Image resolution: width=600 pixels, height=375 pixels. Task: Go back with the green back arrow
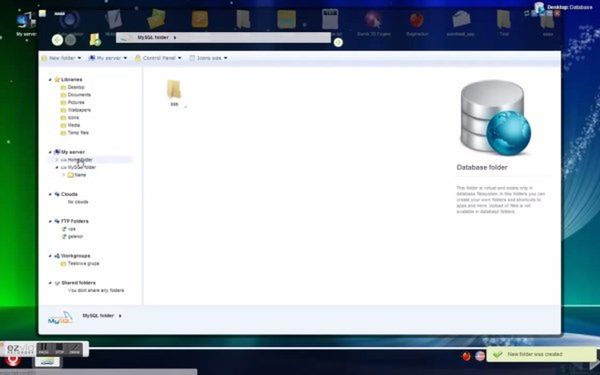[57, 40]
